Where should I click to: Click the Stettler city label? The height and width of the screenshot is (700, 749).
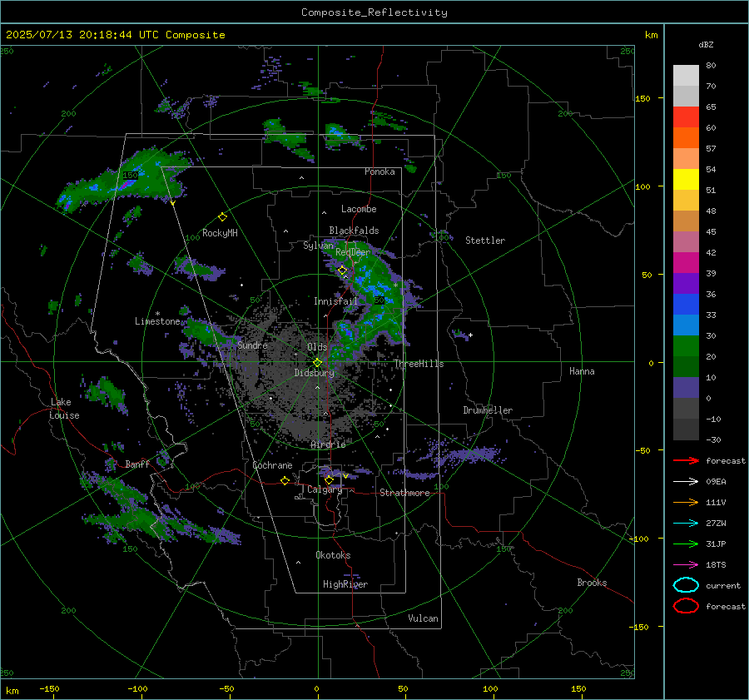tap(485, 241)
